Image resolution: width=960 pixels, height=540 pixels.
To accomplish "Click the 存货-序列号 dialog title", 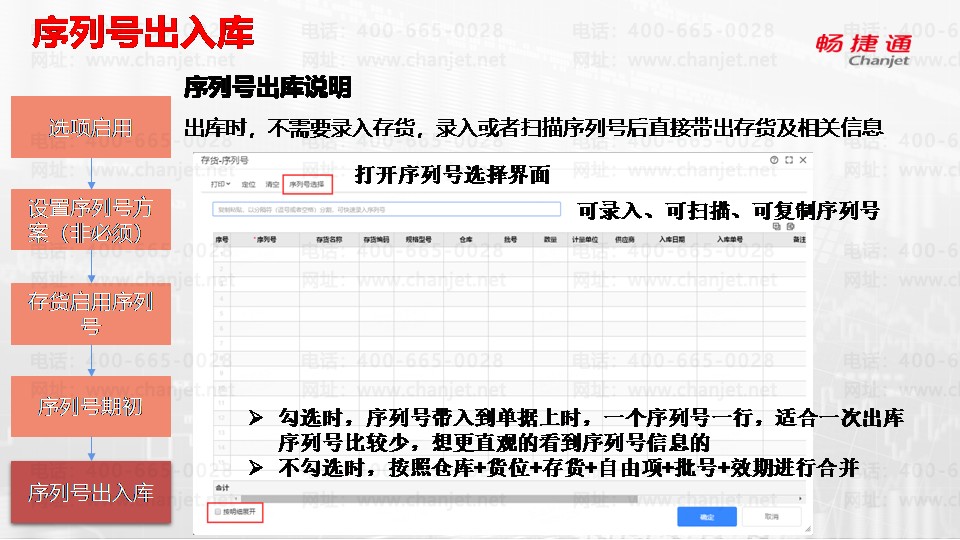I will [224, 160].
